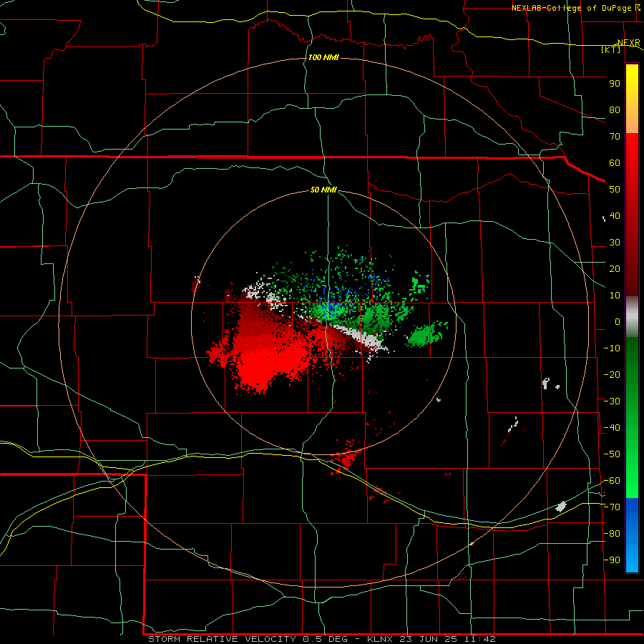Click the "NEXR" label above the color scale
The width and height of the screenshot is (644, 644).
point(629,43)
